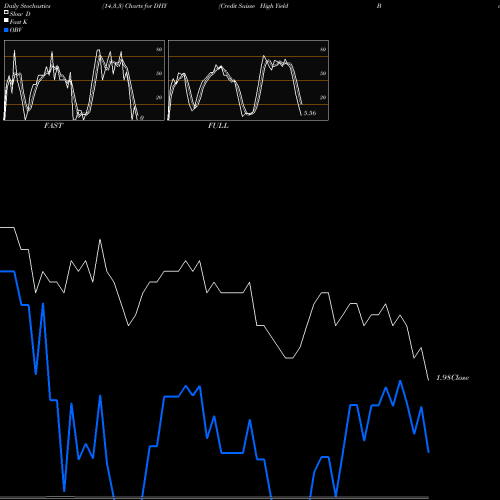Click the Fast K legend swatch
This screenshot has width=500, height=500.
pos(6,20)
